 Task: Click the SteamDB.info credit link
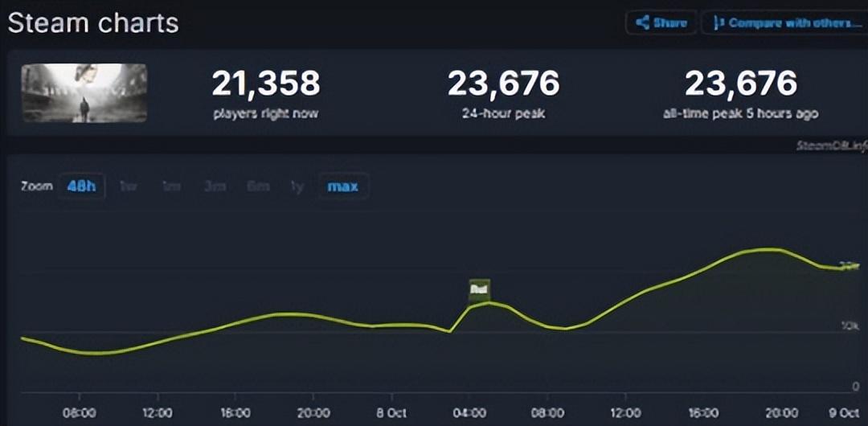click(x=832, y=146)
